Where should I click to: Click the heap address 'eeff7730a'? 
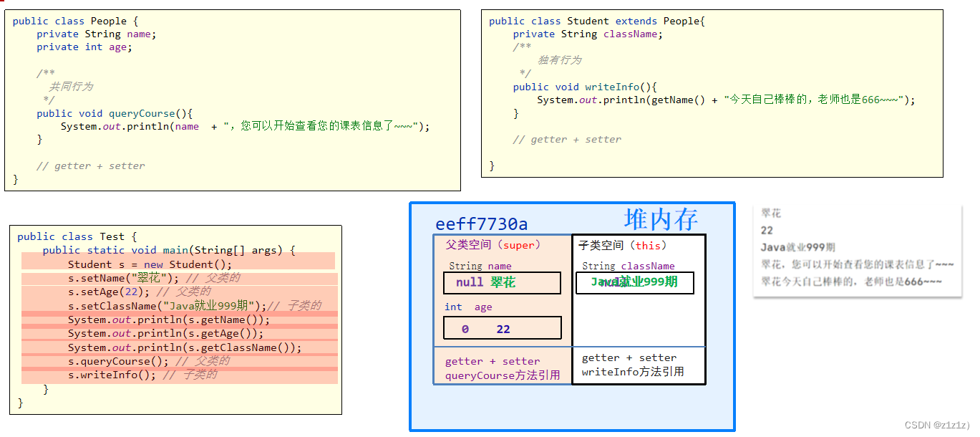(x=482, y=224)
